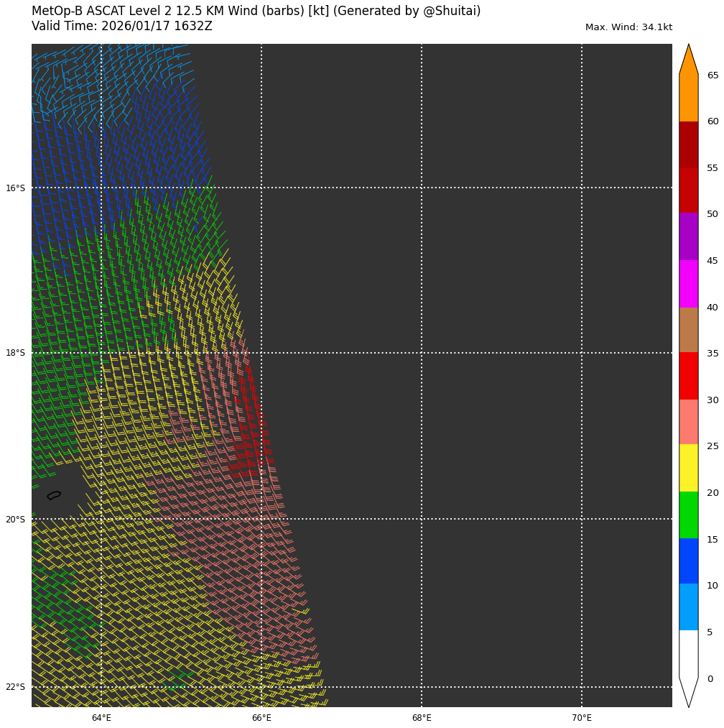Select the magenta 40–45 kt colorbar band
724x728 pixels.
click(x=688, y=284)
